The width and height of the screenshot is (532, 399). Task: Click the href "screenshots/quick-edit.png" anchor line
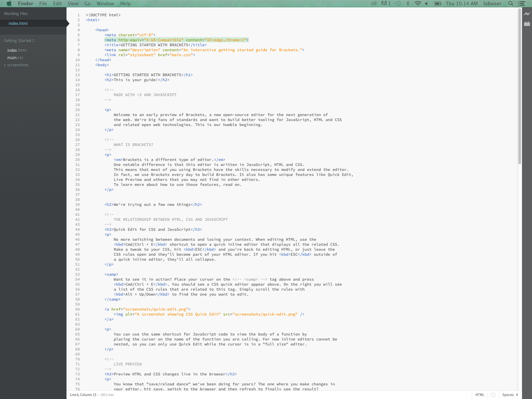click(147, 309)
